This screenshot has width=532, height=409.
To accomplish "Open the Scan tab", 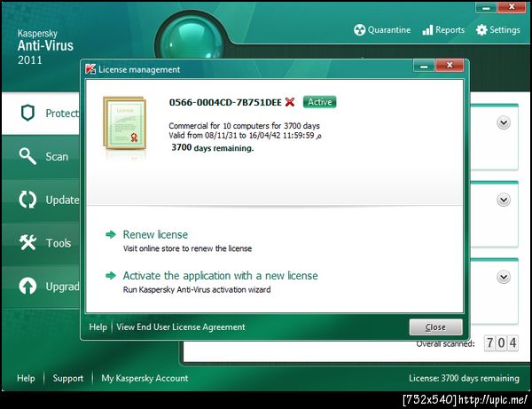I will (41, 156).
